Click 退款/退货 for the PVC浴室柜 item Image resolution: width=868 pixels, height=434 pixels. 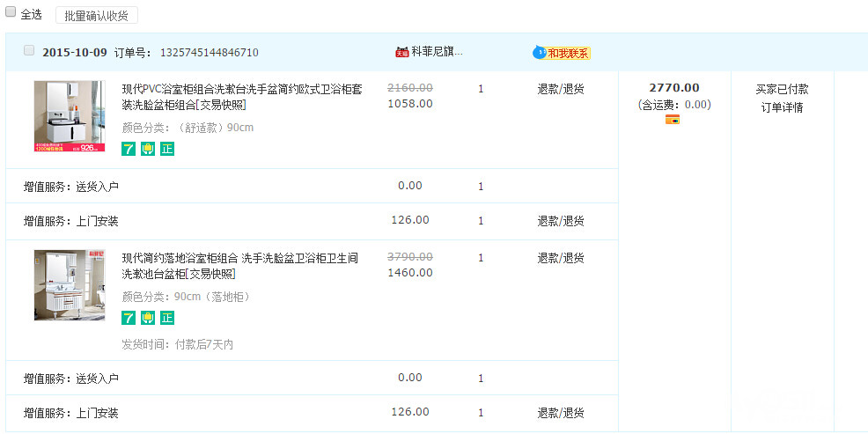[561, 89]
